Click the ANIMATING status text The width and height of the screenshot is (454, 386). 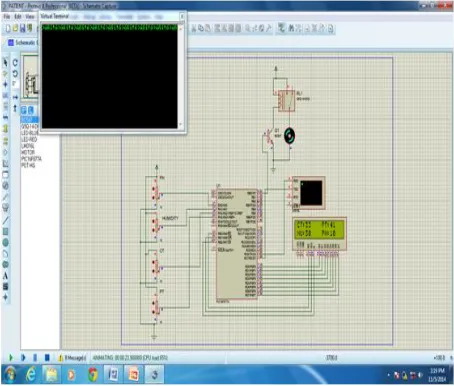130,358
